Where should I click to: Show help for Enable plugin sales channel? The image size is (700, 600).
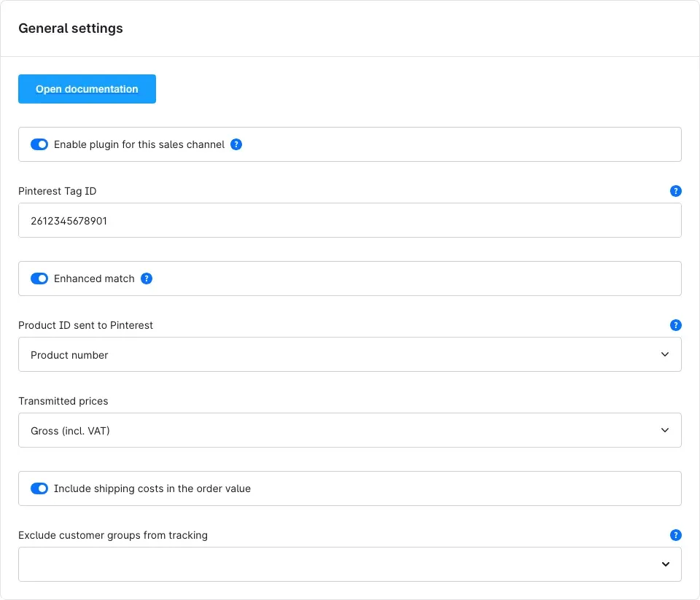point(236,144)
